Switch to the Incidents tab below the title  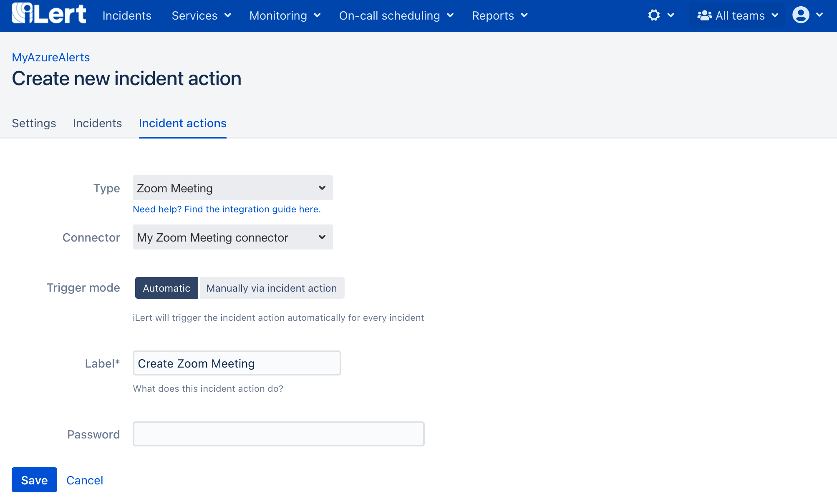pos(97,123)
